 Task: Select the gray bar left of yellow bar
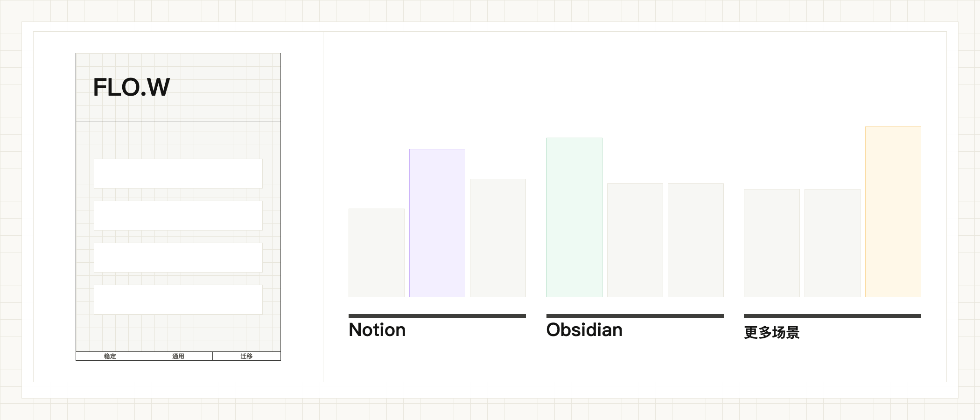[833, 243]
